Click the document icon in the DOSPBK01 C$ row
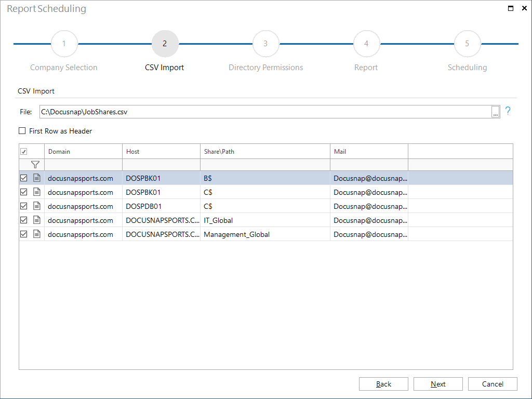 pyautogui.click(x=37, y=192)
